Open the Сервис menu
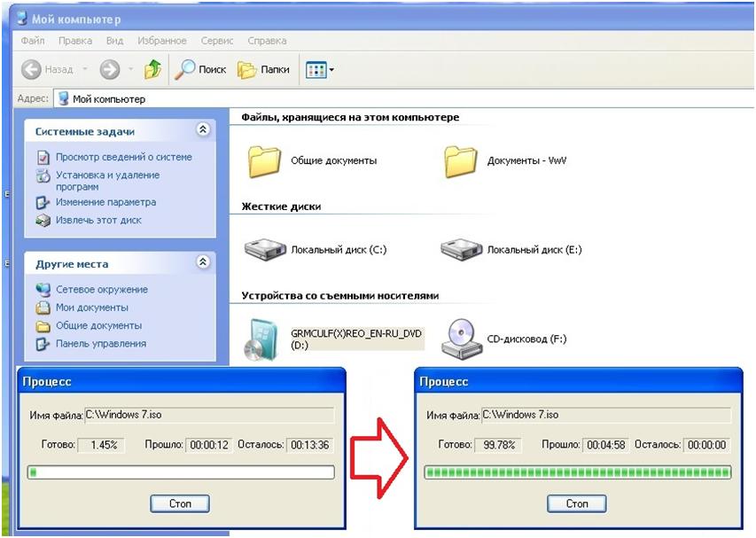The height and width of the screenshot is (538, 756). 217,41
